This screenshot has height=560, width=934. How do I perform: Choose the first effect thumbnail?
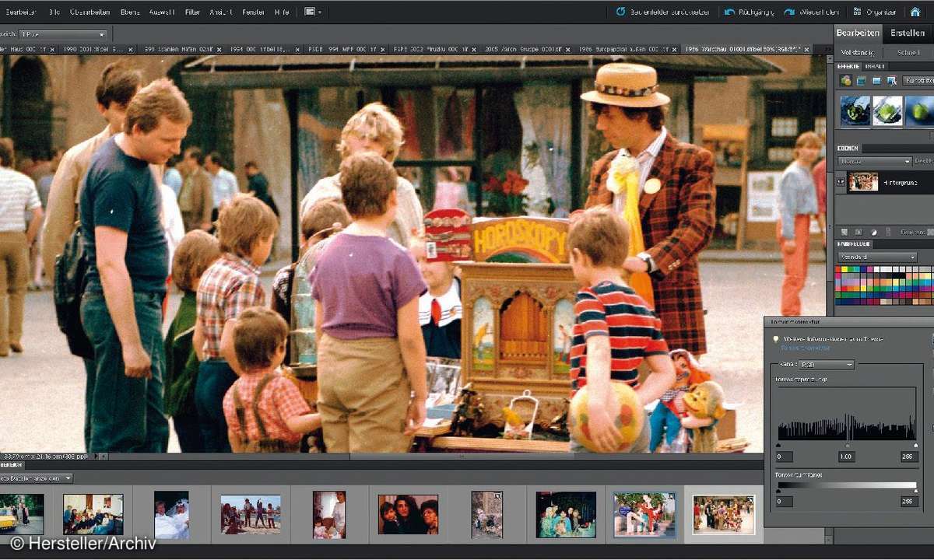(x=855, y=110)
